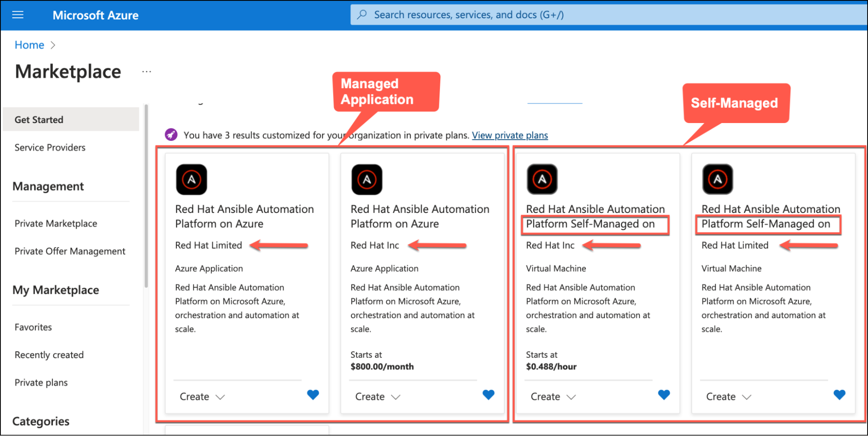Expand Create dropdown on the $800.00/month card

coord(378,396)
